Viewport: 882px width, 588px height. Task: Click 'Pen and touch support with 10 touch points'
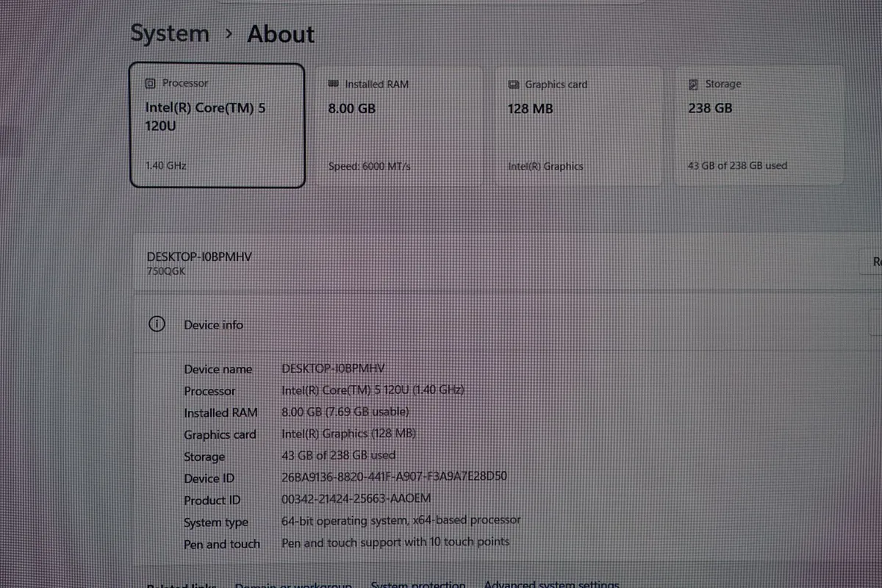click(395, 542)
